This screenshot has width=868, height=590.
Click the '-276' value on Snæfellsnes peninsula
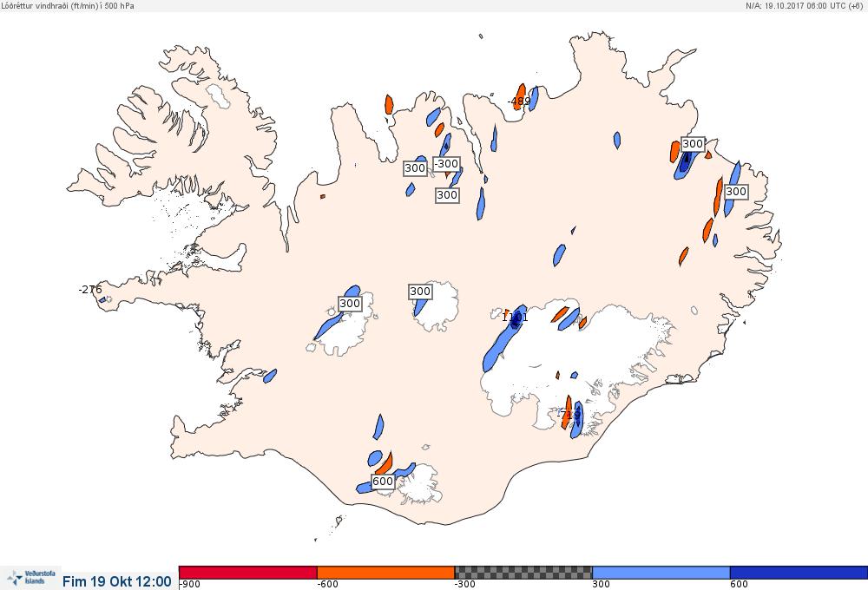tap(90, 290)
